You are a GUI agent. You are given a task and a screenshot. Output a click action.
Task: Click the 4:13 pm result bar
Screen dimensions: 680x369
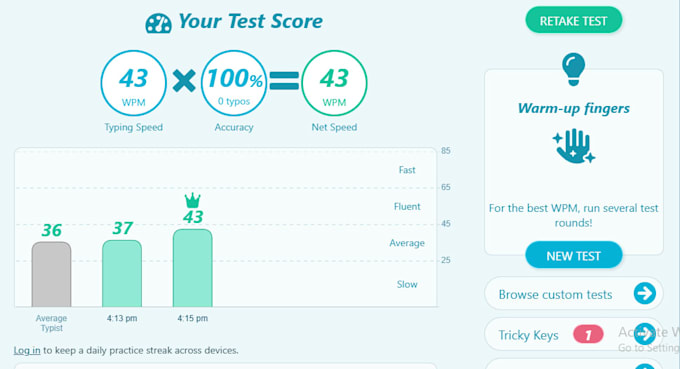(x=122, y=273)
